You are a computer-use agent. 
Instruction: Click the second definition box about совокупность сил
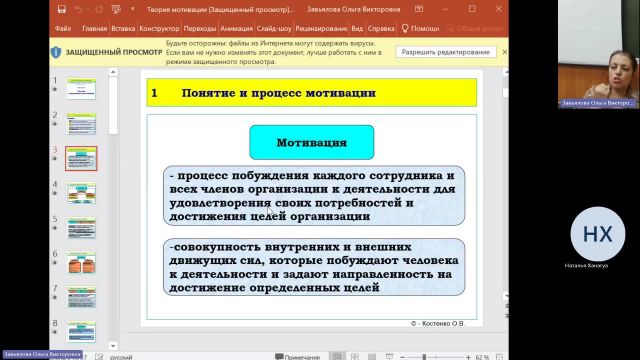(313, 267)
